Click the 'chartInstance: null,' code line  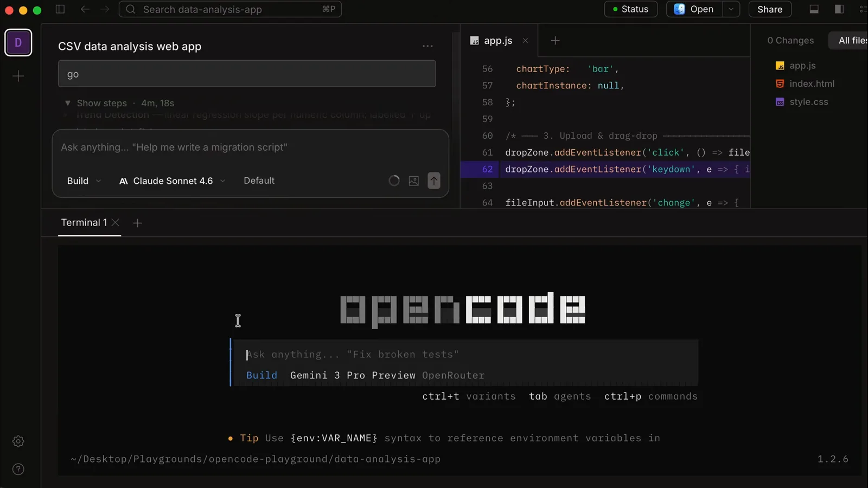click(570, 86)
